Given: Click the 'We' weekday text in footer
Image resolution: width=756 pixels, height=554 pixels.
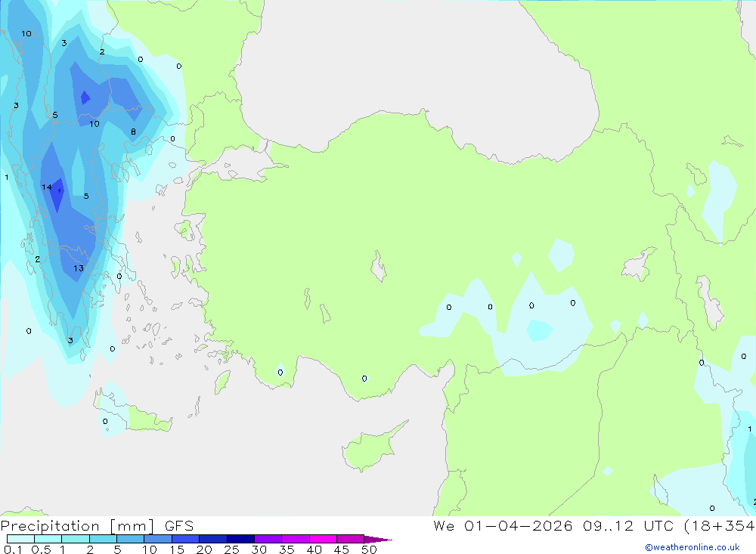Looking at the screenshot, I should (444, 525).
